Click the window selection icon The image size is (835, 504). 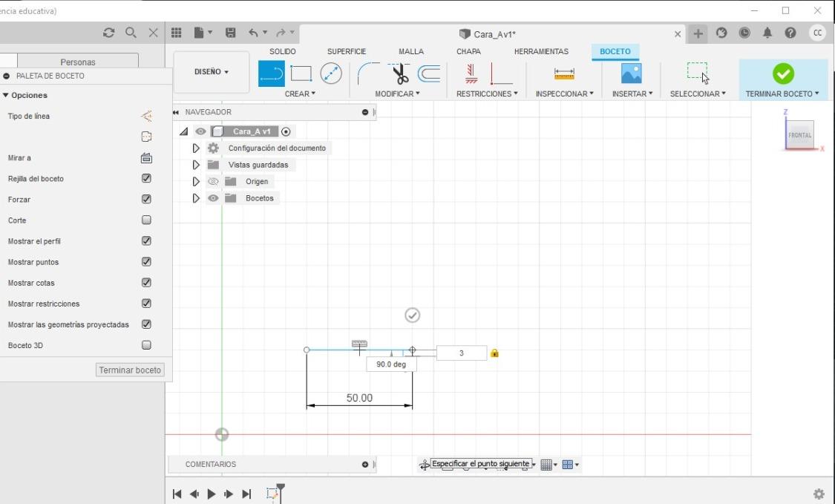(x=697, y=73)
